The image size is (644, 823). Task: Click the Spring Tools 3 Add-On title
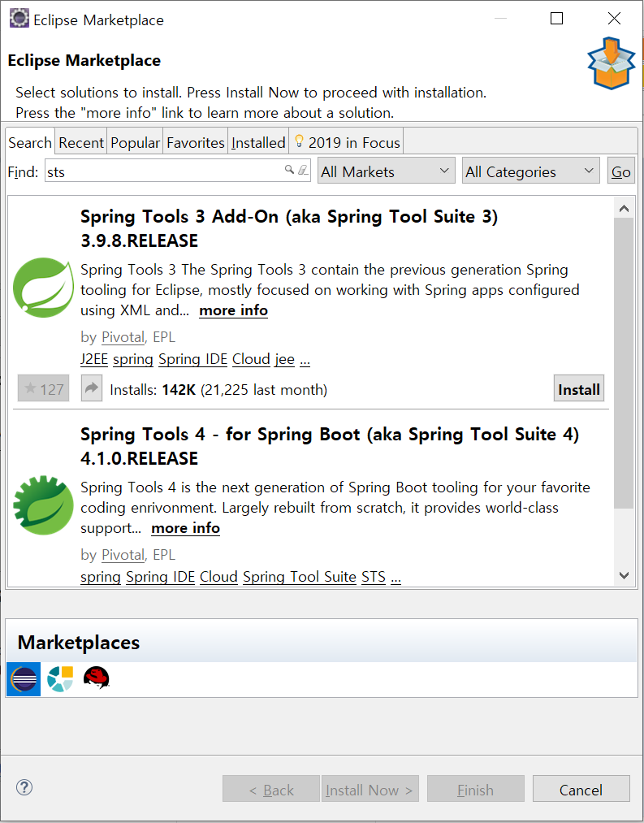[289, 228]
